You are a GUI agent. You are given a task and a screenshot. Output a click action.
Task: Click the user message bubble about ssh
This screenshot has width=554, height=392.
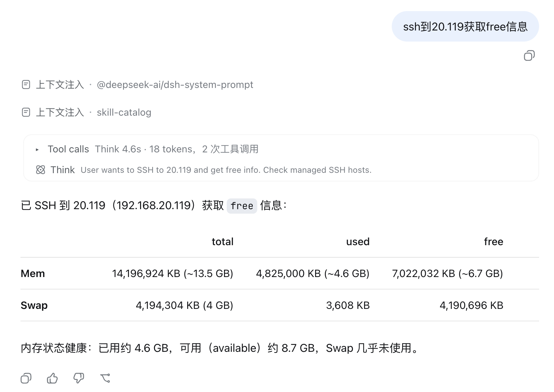[465, 26]
